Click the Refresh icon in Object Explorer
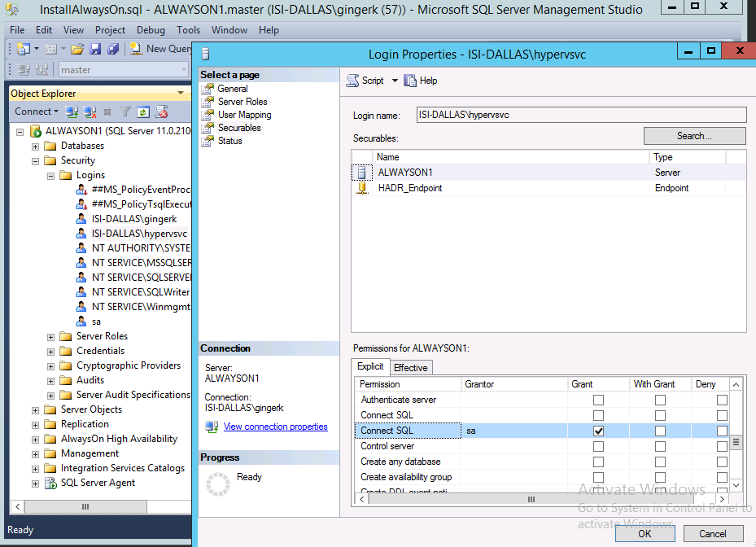 [x=143, y=112]
